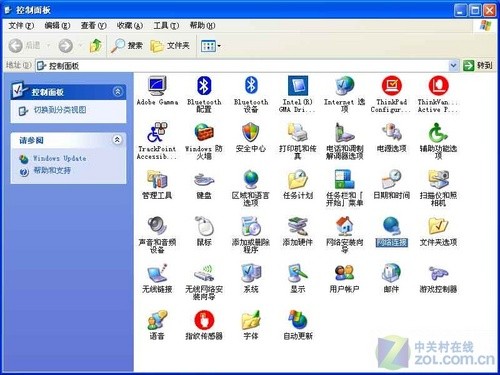Screen dimensions: 500x375
Task: Open the 游戏控制器 game controller icon
Action: (x=438, y=273)
